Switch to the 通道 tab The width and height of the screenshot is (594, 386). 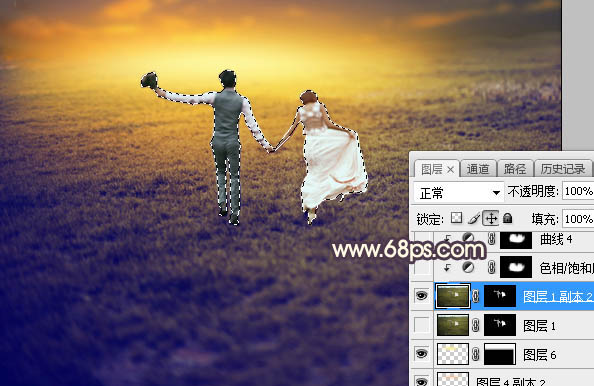(x=478, y=169)
